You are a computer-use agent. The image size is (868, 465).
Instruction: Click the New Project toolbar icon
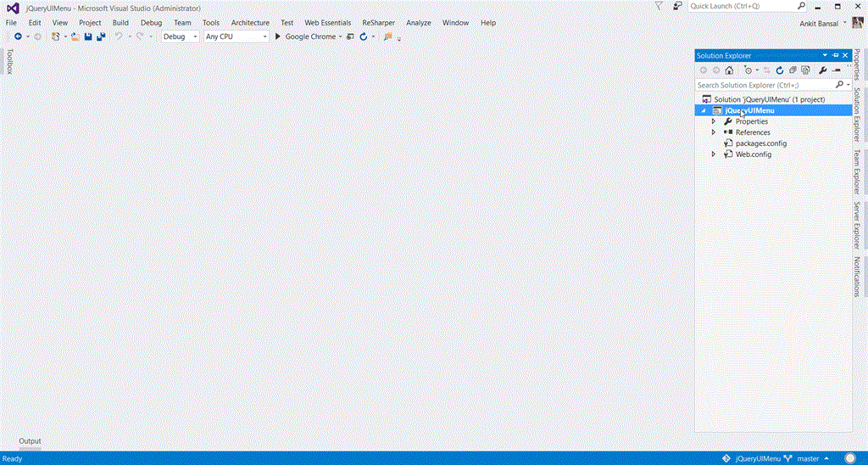click(55, 36)
